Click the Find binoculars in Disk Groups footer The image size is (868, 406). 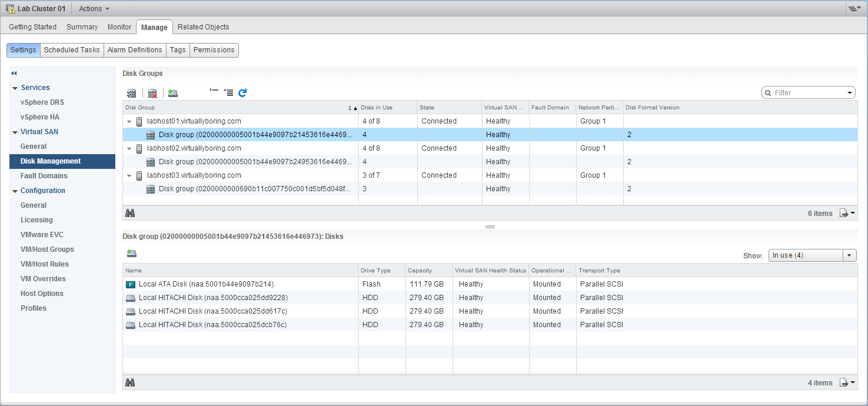130,213
